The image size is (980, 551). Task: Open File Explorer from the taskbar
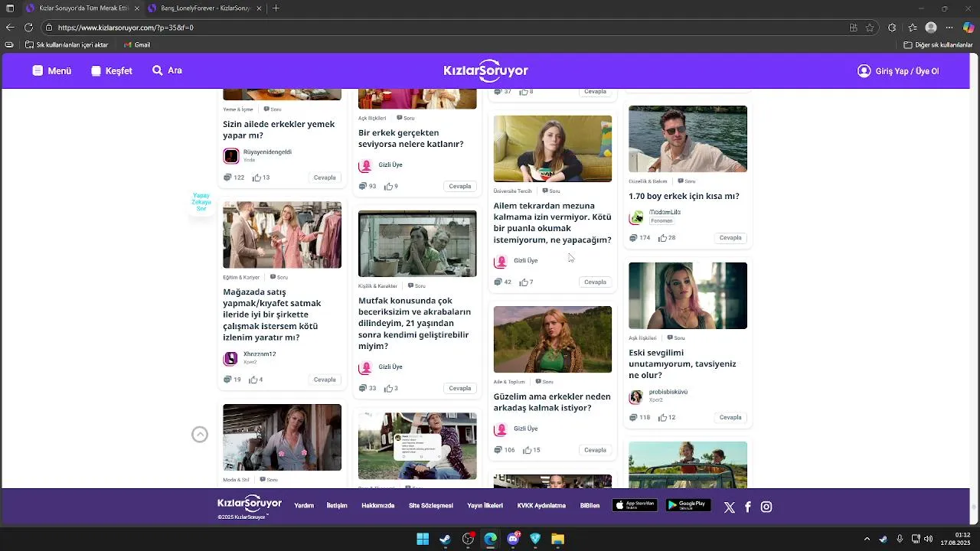point(558,540)
